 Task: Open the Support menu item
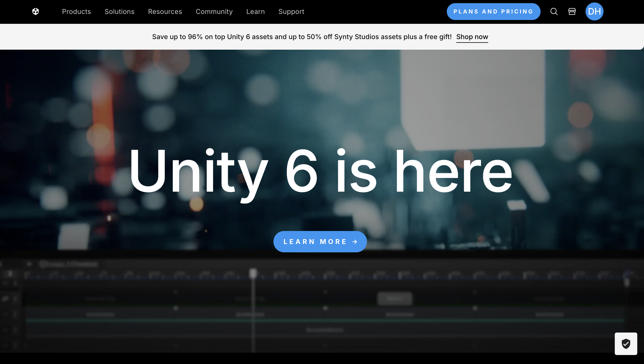(x=291, y=11)
